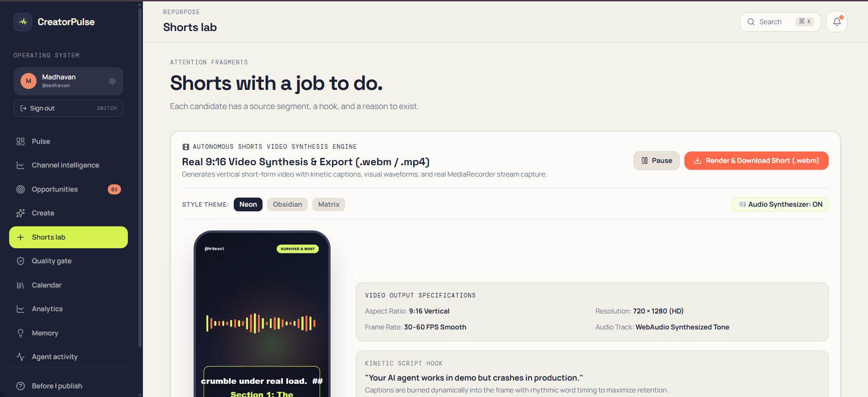Click the Create sparkle icon
Screen dimensions: 868x397
click(21, 213)
